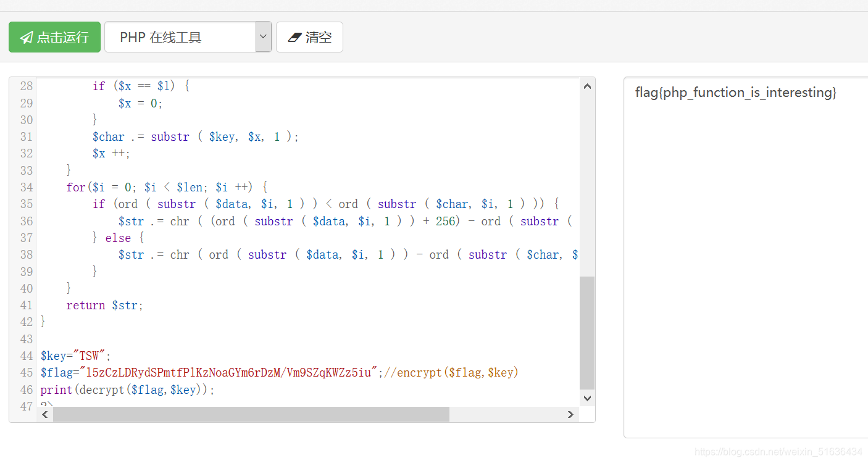Click the $char .= substr line 31
The width and height of the screenshot is (868, 463).
click(x=196, y=136)
